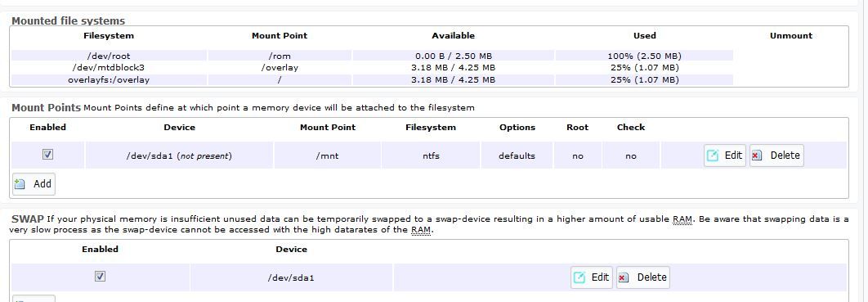Click the SWAP section heading

pos(28,219)
